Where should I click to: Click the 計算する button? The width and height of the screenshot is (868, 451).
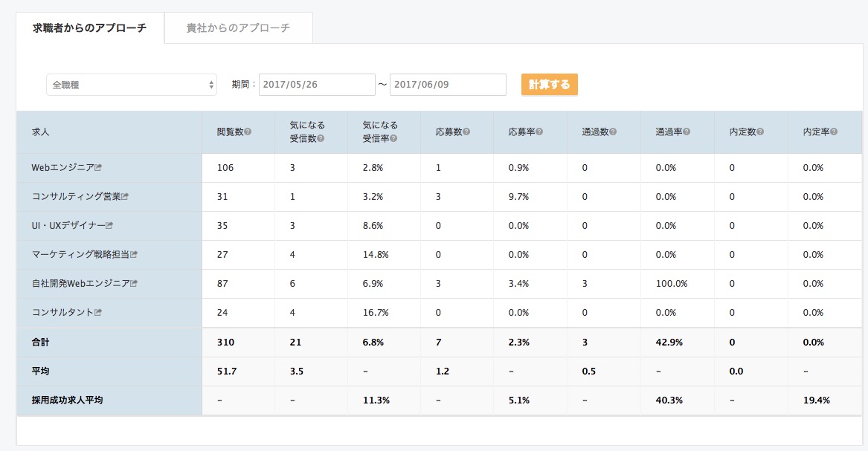coord(549,85)
